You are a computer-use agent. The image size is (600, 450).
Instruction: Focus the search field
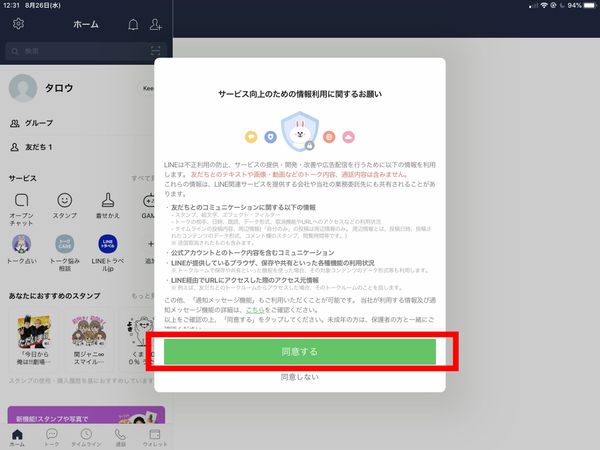(x=86, y=51)
